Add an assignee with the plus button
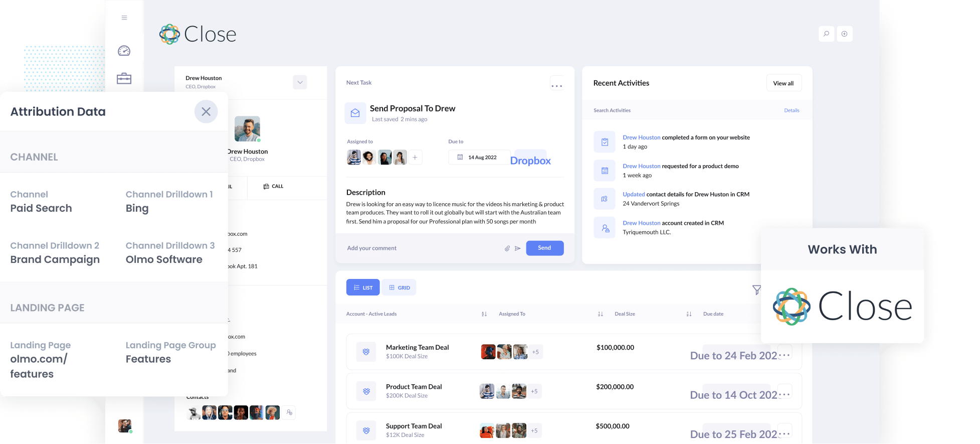This screenshot has width=980, height=444. [x=415, y=158]
